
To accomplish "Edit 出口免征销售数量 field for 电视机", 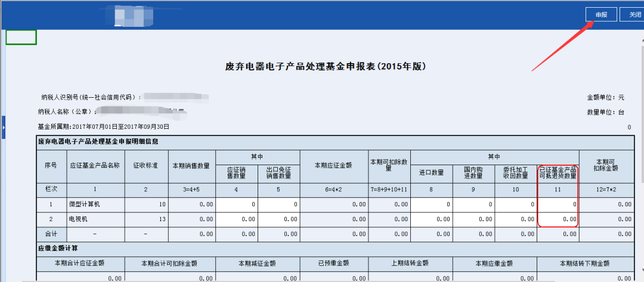I will click(278, 219).
